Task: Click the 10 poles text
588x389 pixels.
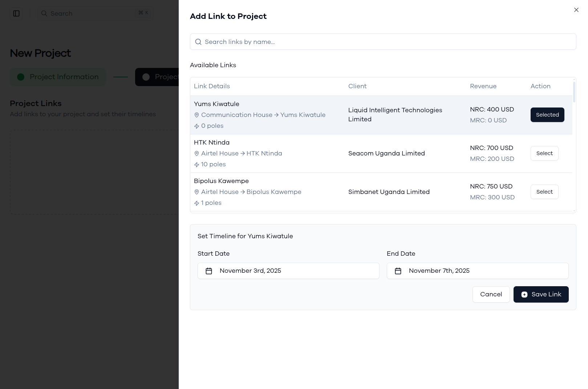Action: (x=213, y=165)
